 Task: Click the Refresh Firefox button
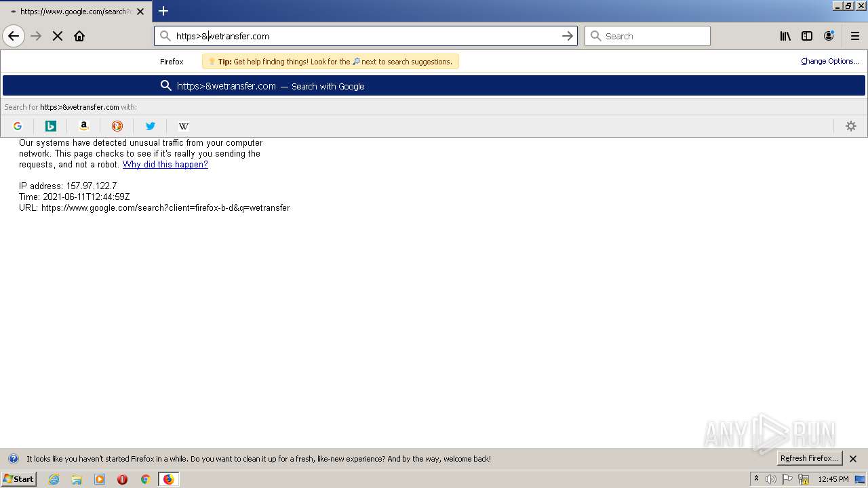click(810, 458)
